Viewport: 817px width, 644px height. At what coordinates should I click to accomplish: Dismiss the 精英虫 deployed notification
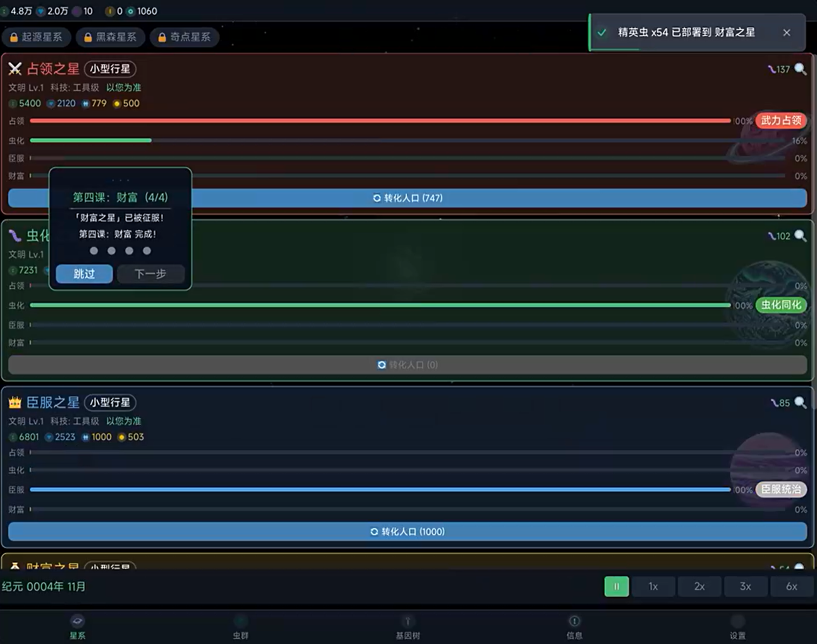[x=786, y=33]
